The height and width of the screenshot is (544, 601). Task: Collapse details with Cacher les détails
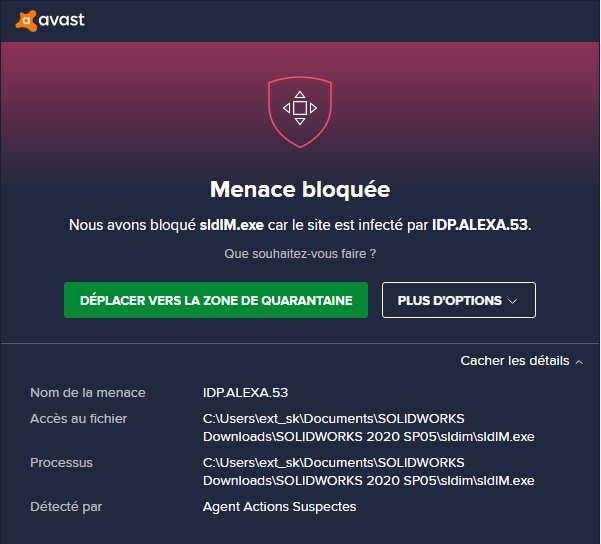[x=515, y=361]
